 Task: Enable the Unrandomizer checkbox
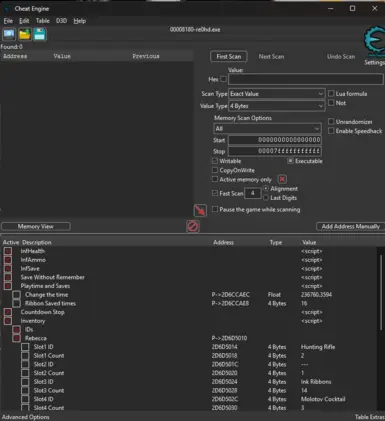click(x=331, y=122)
